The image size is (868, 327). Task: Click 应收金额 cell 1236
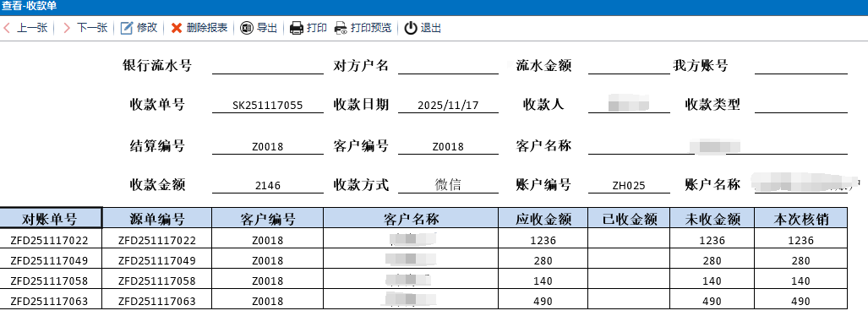click(x=543, y=238)
